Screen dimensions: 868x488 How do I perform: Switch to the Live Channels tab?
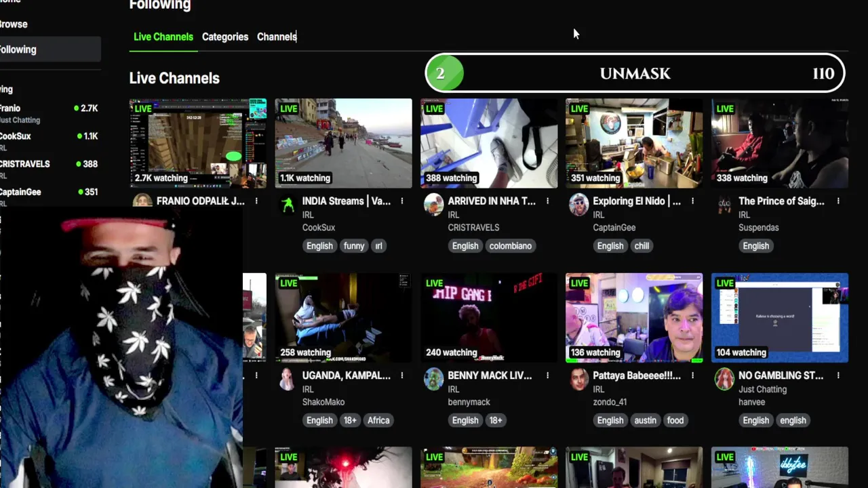coord(163,37)
